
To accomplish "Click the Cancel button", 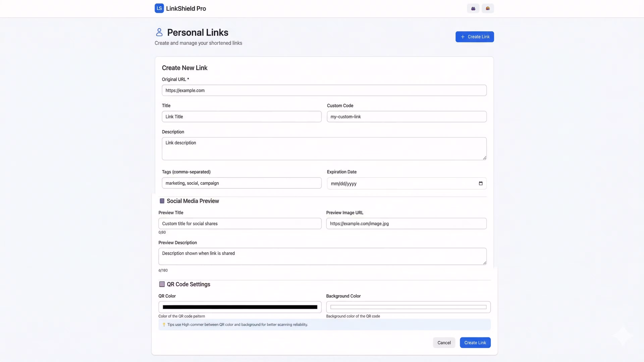I will point(444,343).
